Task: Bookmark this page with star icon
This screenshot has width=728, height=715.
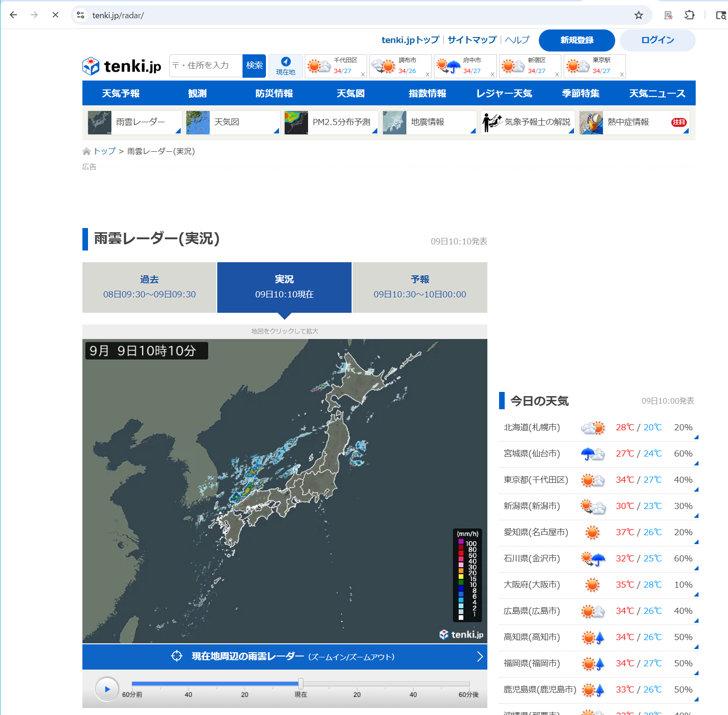Action: coord(639,15)
